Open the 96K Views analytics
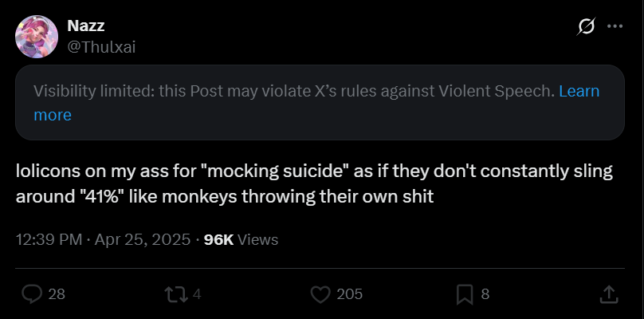 (241, 239)
